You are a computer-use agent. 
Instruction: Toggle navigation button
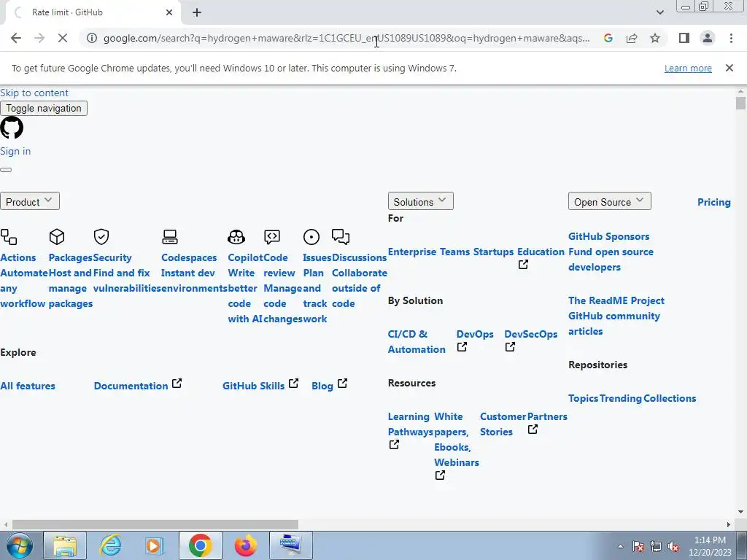tap(43, 108)
